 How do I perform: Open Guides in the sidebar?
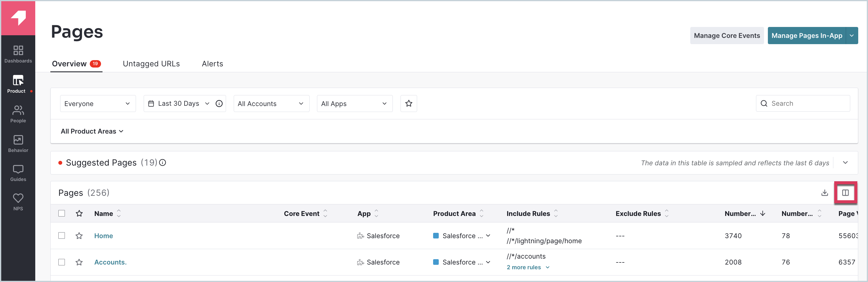[18, 173]
